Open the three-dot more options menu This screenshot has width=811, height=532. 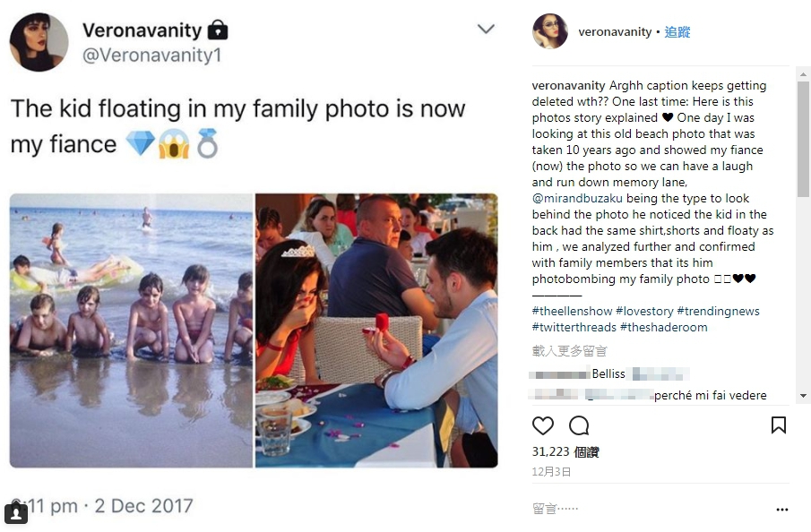click(781, 510)
